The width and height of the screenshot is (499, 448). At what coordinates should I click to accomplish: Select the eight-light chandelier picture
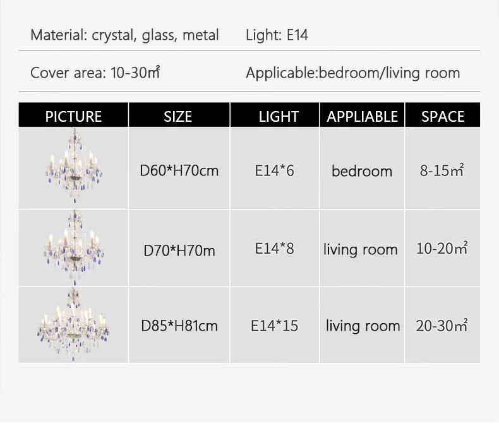[73, 248]
